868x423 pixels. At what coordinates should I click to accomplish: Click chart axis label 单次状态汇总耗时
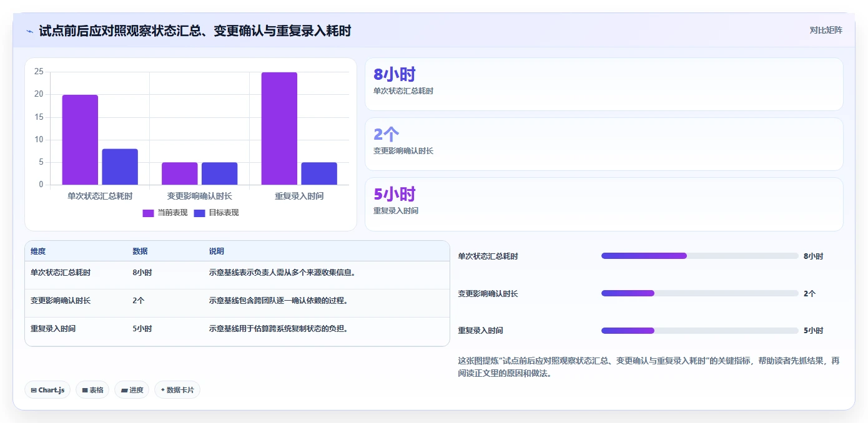click(100, 196)
